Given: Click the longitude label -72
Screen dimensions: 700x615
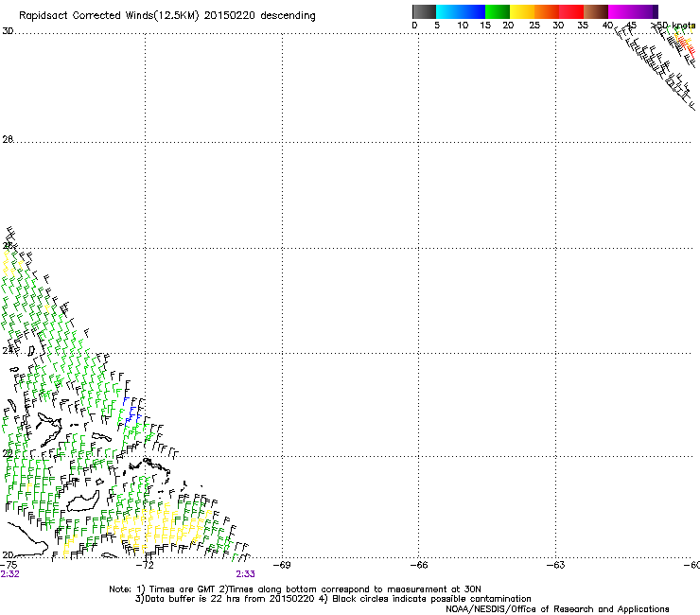Looking at the screenshot, I should [145, 565].
